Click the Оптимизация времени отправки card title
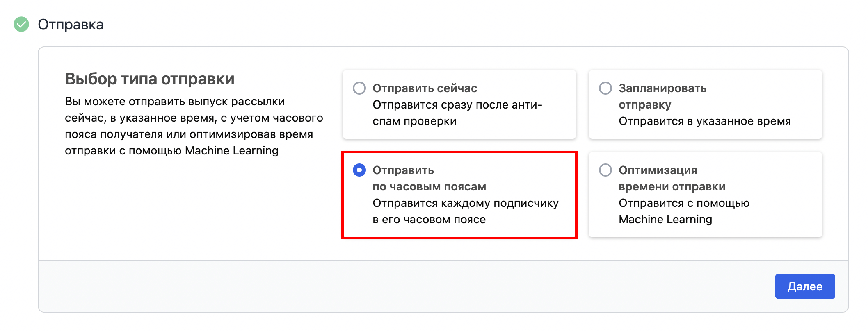Image resolution: width=868 pixels, height=331 pixels. (658, 170)
